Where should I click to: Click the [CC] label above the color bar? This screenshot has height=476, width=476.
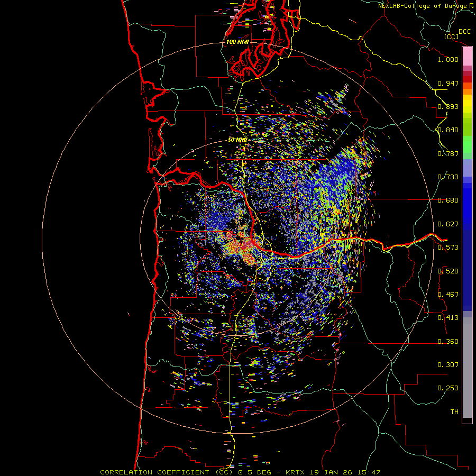tap(451, 36)
